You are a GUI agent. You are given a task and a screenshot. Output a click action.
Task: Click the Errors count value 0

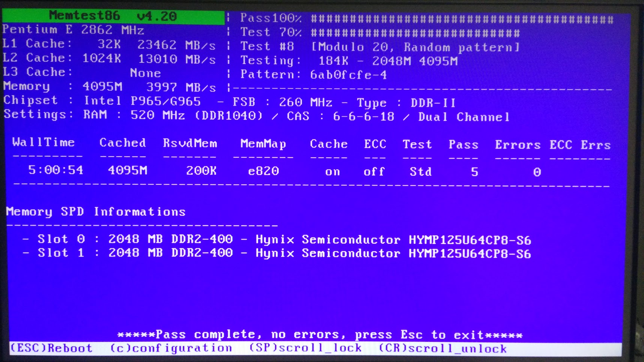click(x=537, y=172)
